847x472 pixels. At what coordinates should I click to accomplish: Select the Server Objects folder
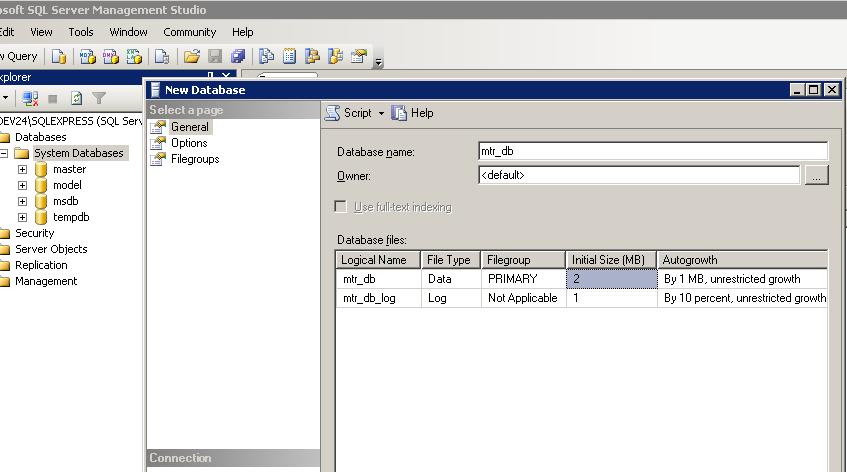[51, 249]
